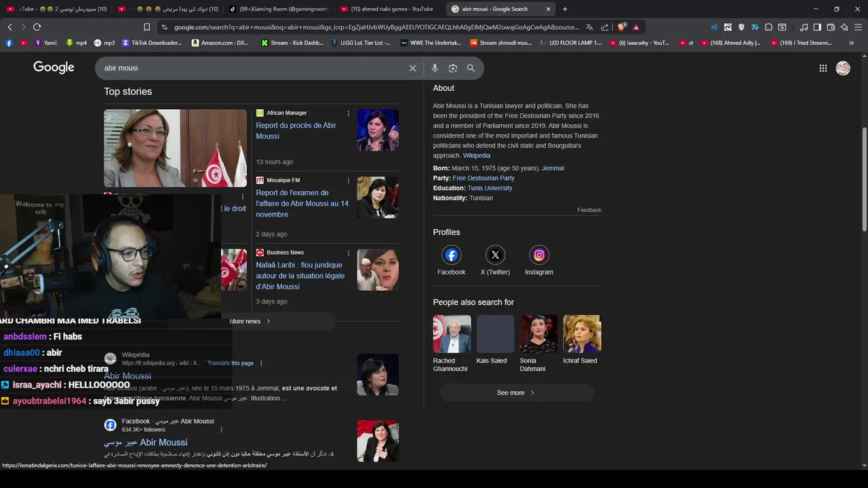Open more options for Facebook result
The height and width of the screenshot is (488, 868).
221,430
